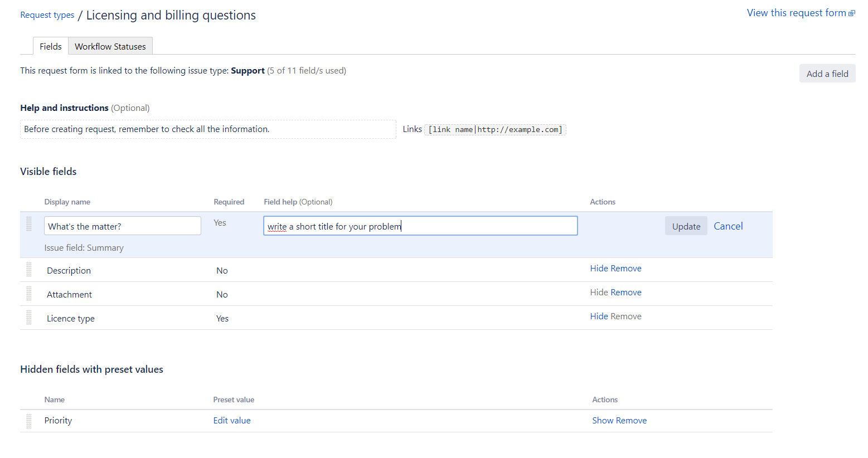This screenshot has width=868, height=458.
Task: Click Required value No in Description row
Action: click(x=222, y=271)
